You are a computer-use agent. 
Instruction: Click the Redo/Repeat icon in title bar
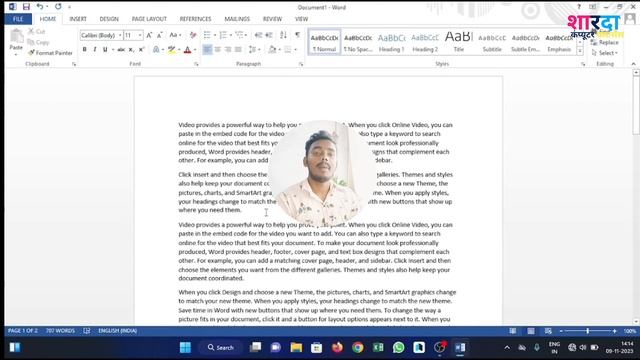pyautogui.click(x=58, y=7)
